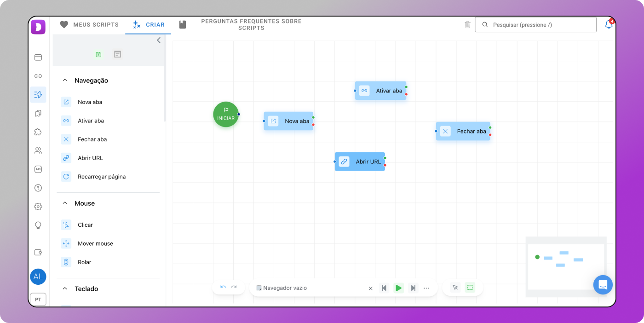Open the help question mark icon
644x323 pixels.
point(38,188)
